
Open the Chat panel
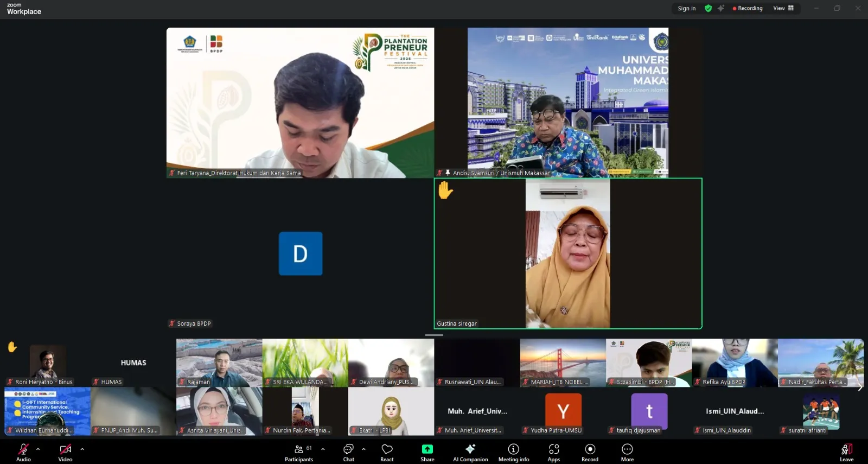point(349,452)
